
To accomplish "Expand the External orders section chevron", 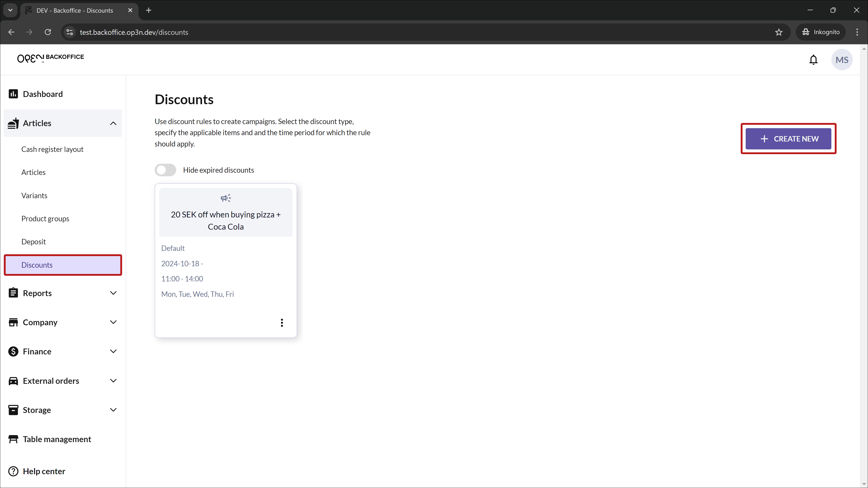I will [113, 381].
